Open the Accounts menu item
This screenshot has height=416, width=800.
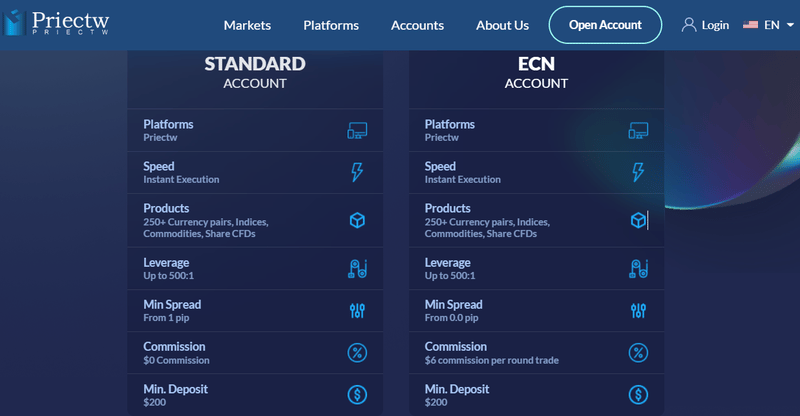click(417, 25)
